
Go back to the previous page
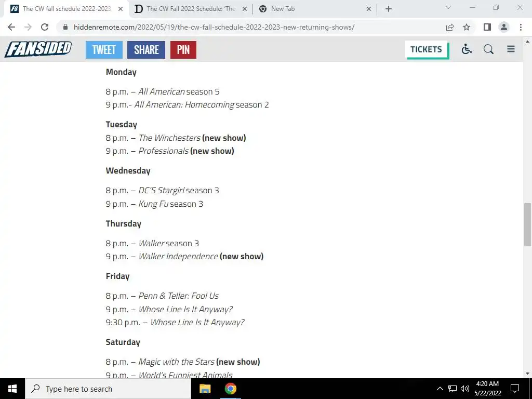click(11, 27)
